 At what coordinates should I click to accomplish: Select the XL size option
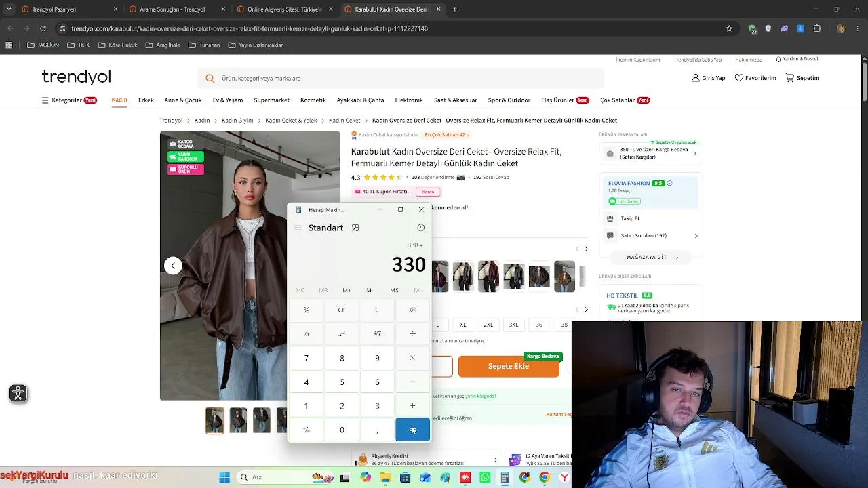click(463, 325)
